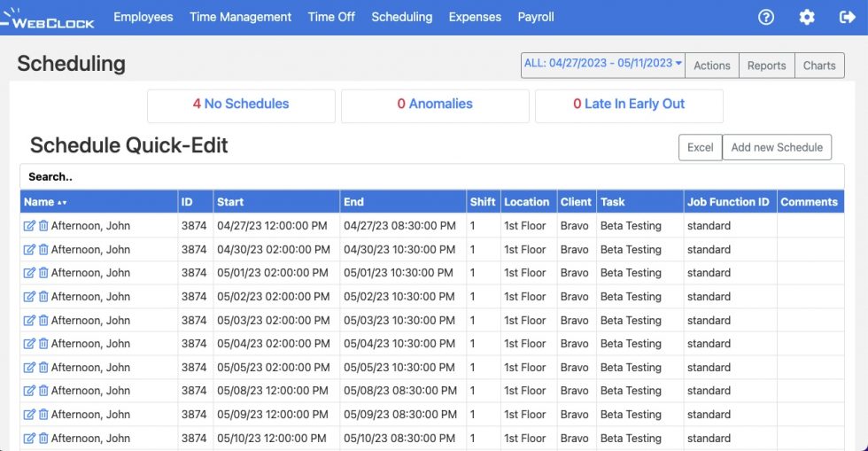Click into the Search field
The image size is (868, 451).
point(432,176)
